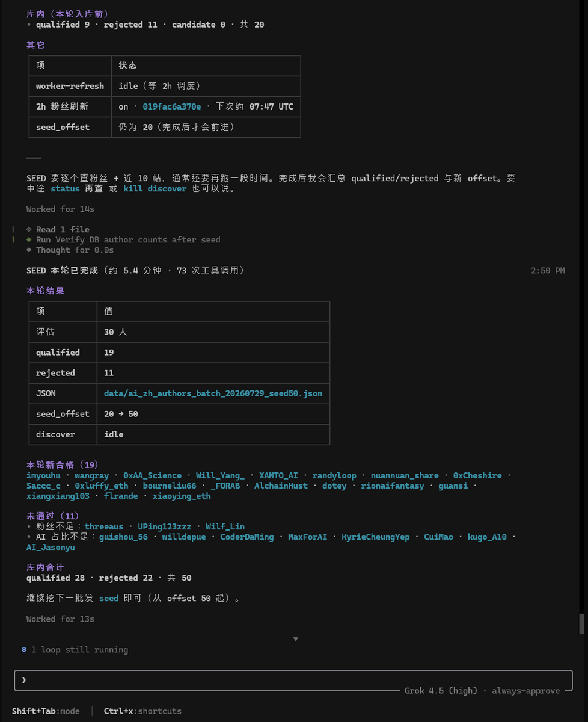Click the prompt chevron in the input box
Viewport: 588px width, 722px height.
pyautogui.click(x=24, y=680)
